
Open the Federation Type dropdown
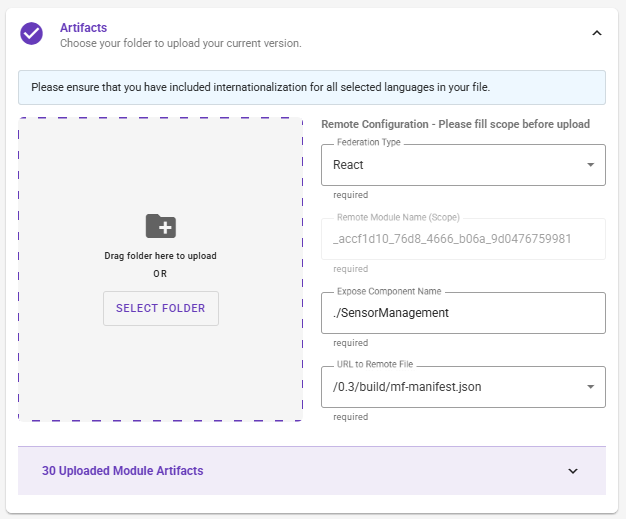(x=463, y=165)
